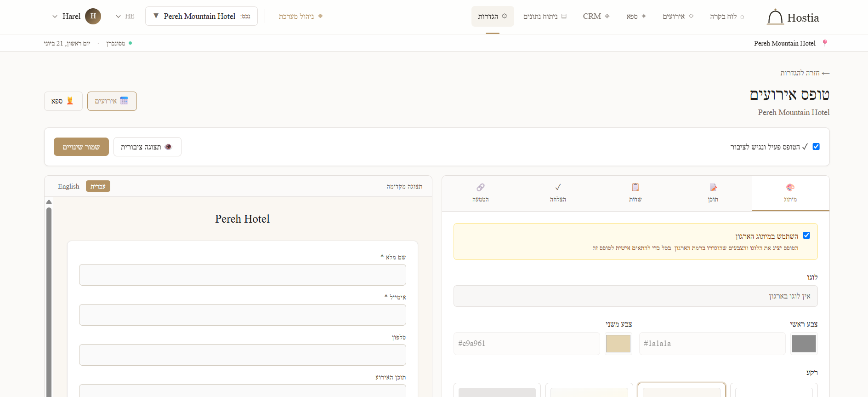The width and height of the screenshot is (868, 397).
Task: Click the sparkle icon beside ספא
Action: (644, 16)
